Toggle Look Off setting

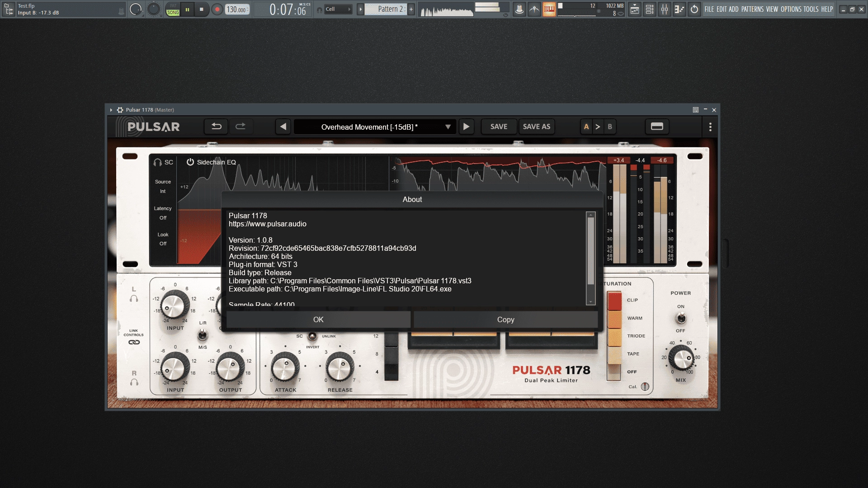[x=163, y=244]
